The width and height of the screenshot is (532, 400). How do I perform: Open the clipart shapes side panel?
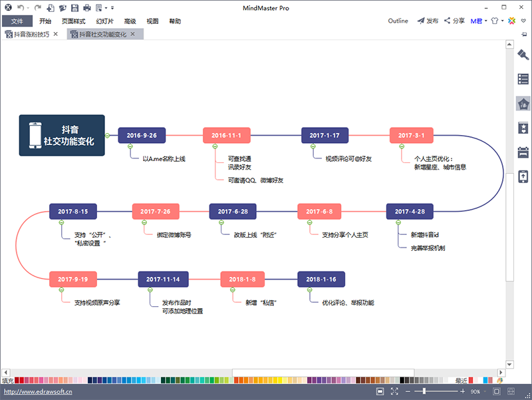(523, 104)
